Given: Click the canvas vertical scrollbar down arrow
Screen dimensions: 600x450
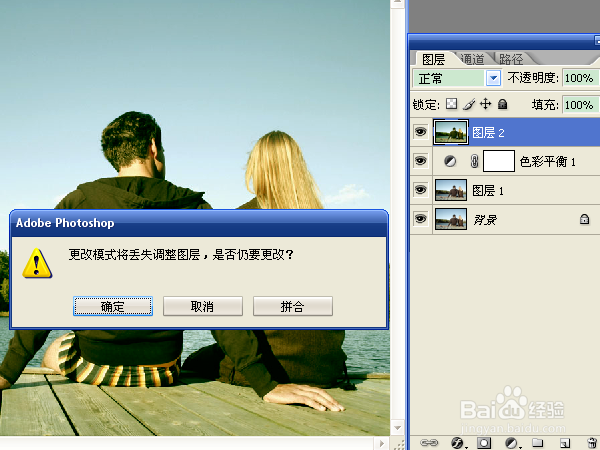Looking at the screenshot, I should pos(398,428).
